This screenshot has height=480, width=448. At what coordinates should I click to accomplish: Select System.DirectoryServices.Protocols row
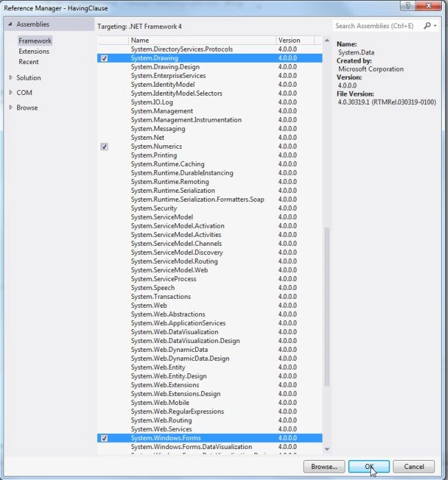tap(210, 50)
